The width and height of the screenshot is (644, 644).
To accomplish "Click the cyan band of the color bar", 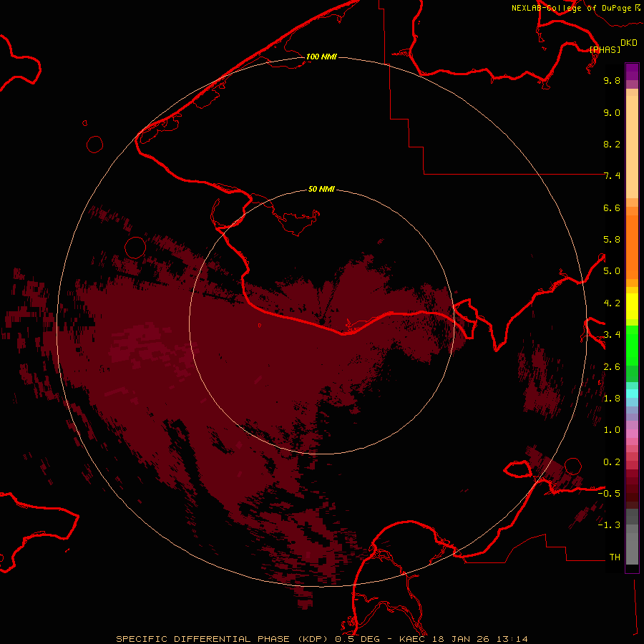I will pos(632,394).
